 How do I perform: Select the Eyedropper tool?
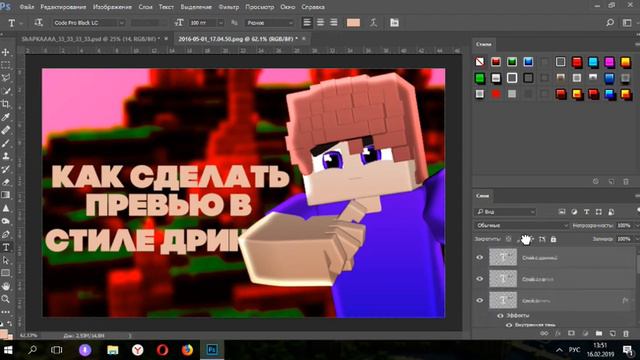point(6,117)
